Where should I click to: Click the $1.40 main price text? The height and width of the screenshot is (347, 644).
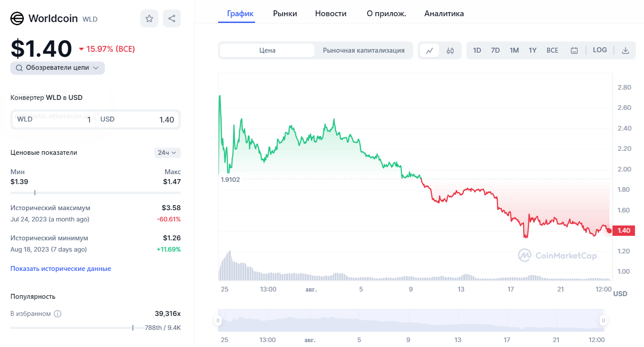pos(41,48)
